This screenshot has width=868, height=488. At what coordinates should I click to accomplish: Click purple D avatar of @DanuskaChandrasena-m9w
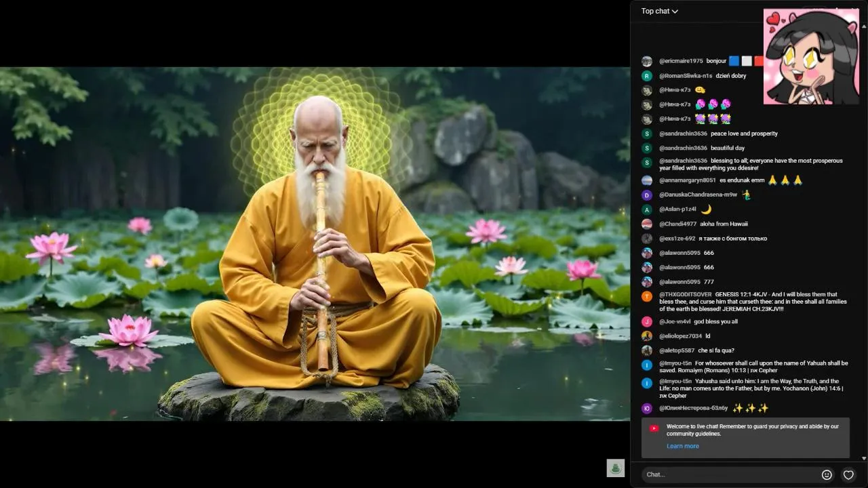(647, 195)
